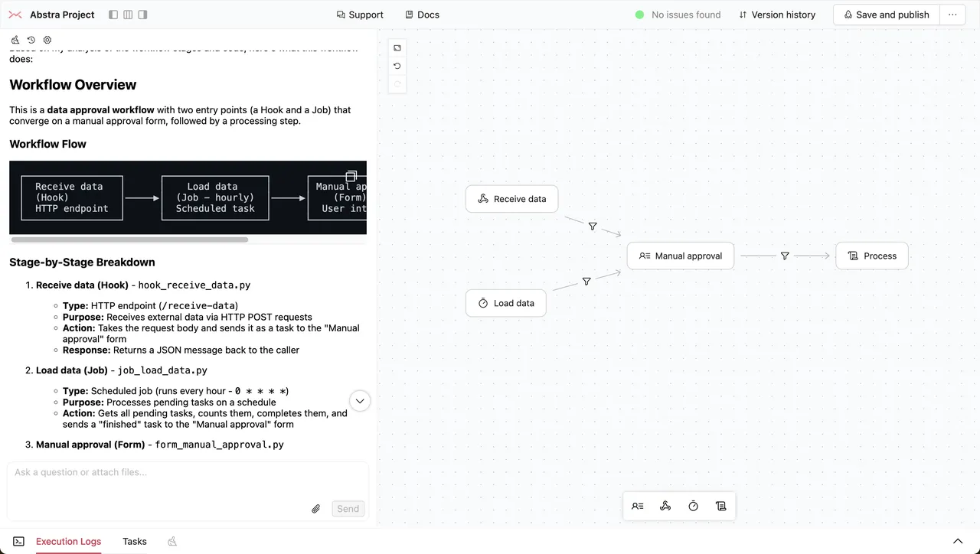Add a Form stage from bottom toolbar

click(x=638, y=506)
